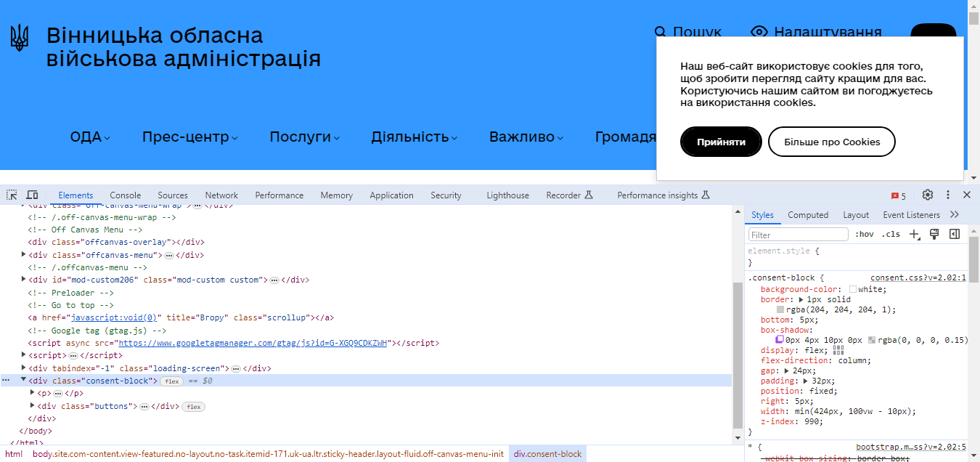Click the Прийняти cookies button

(721, 142)
